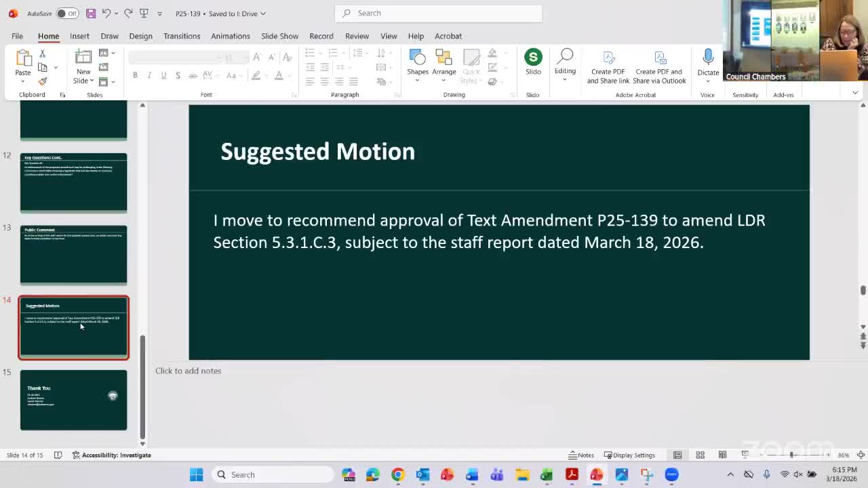Toggle Underline formatting
This screenshot has height=488, width=868.
click(x=163, y=75)
